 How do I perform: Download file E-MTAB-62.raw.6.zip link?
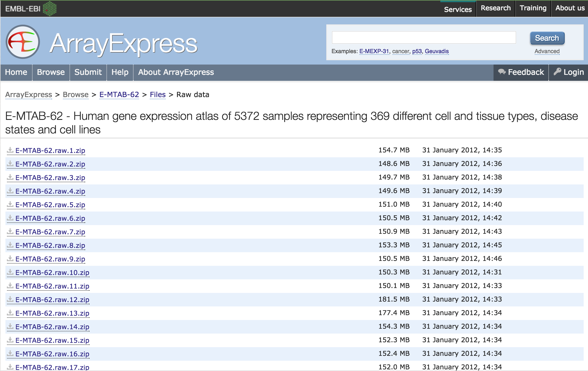coord(50,218)
